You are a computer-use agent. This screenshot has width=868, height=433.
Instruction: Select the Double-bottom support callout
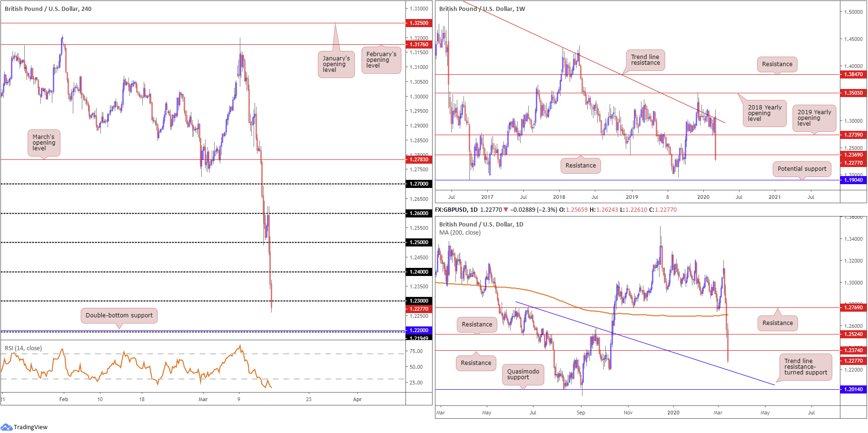[x=119, y=315]
